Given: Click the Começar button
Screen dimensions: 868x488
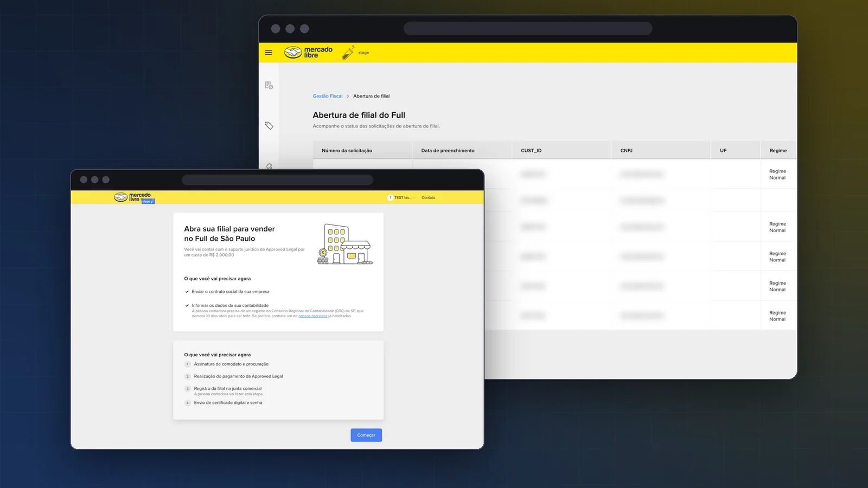Looking at the screenshot, I should [366, 435].
